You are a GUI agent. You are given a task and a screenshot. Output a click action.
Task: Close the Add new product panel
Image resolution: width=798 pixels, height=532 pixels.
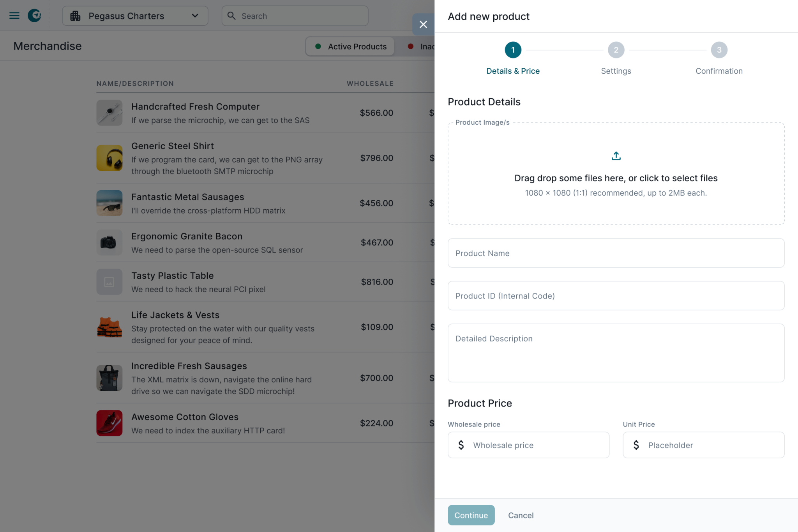tap(423, 25)
